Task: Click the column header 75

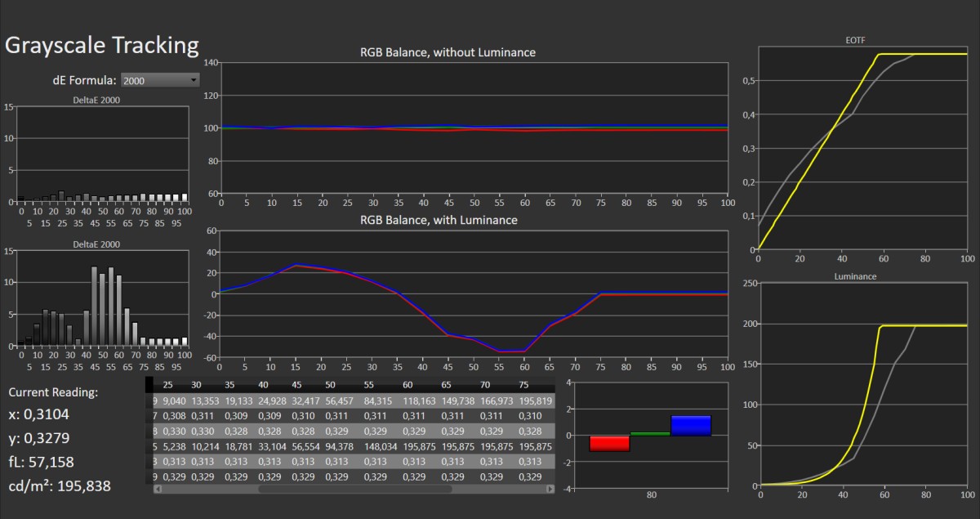Action: 523,385
